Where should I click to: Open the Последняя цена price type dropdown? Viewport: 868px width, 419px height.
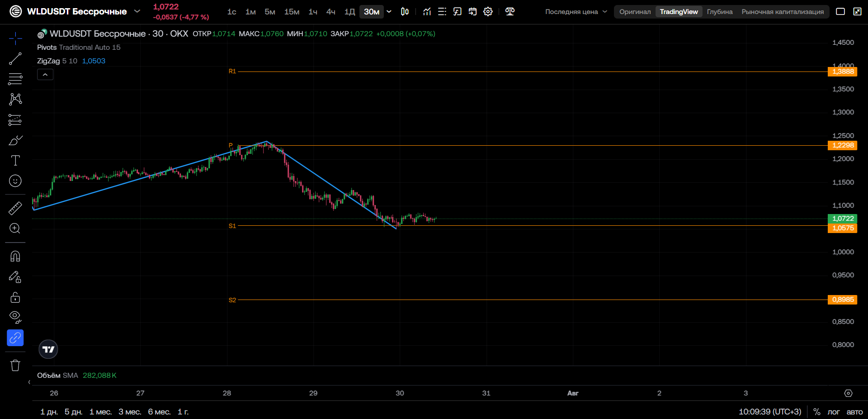pyautogui.click(x=576, y=12)
